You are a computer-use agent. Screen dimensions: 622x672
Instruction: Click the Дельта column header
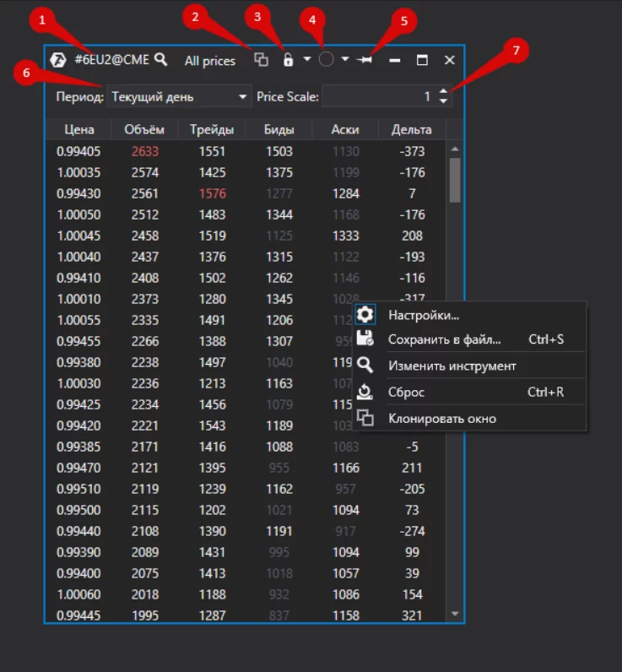412,129
